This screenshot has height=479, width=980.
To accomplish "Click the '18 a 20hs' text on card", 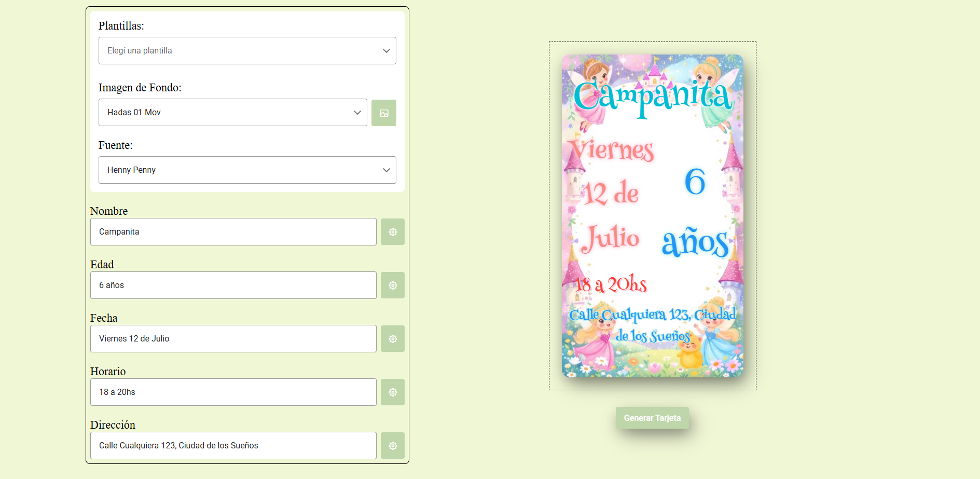I will point(611,284).
